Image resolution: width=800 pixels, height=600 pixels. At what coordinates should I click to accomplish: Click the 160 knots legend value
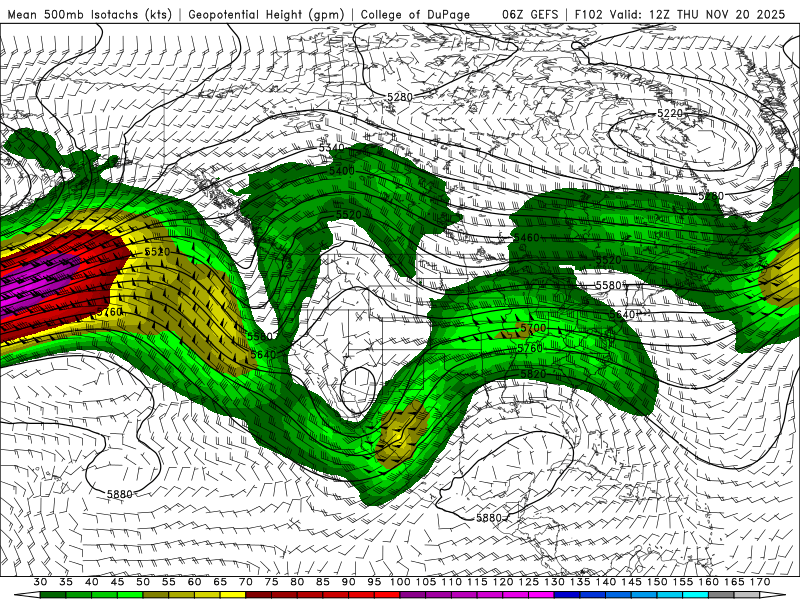[708, 582]
